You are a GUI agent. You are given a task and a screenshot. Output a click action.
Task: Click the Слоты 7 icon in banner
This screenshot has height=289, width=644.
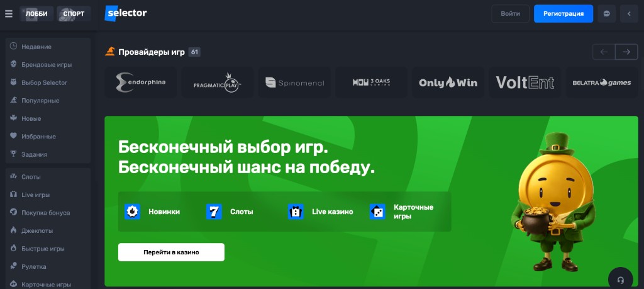click(214, 212)
